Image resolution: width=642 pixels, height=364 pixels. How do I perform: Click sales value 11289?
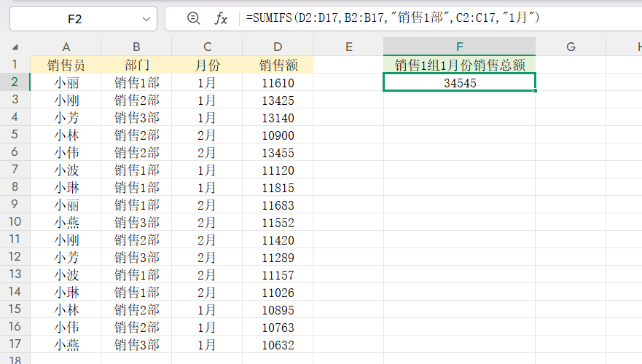pos(278,258)
